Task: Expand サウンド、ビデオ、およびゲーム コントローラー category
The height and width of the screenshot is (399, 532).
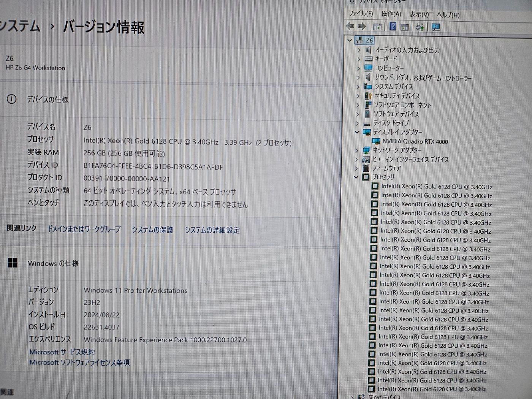Action: click(x=358, y=77)
